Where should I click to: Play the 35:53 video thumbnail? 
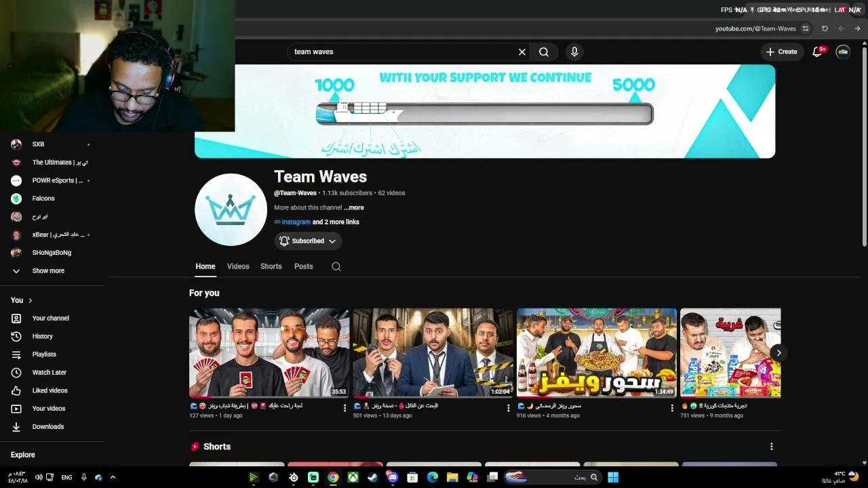269,353
